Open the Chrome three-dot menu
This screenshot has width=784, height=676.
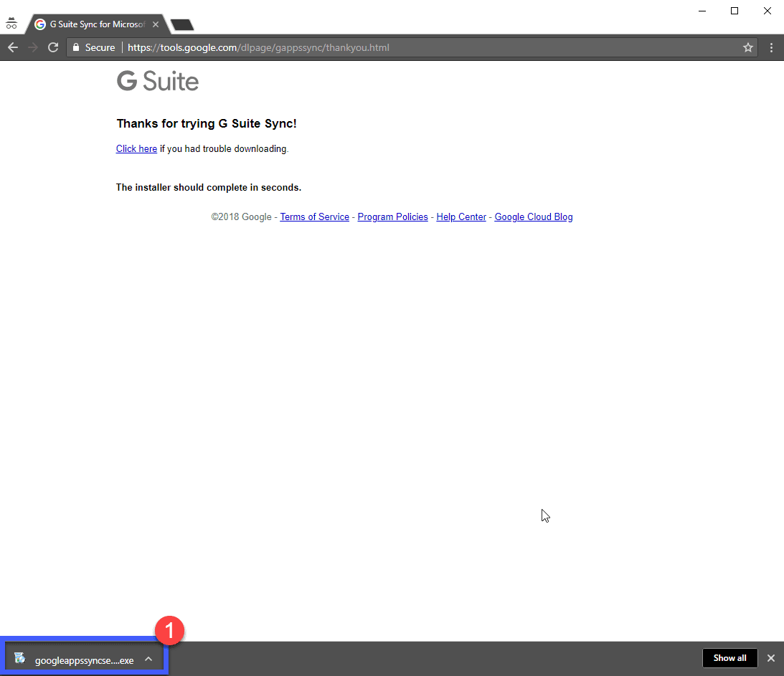771,47
